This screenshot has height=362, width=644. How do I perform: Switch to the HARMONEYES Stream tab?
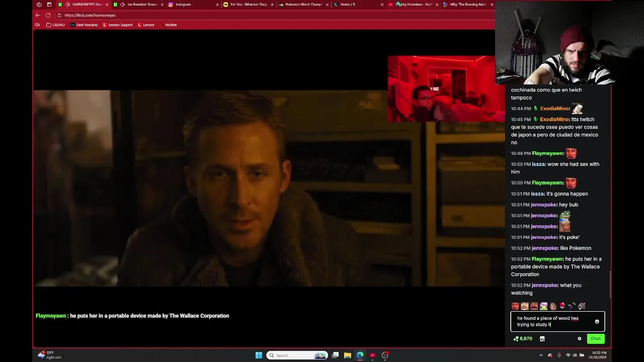point(83,5)
